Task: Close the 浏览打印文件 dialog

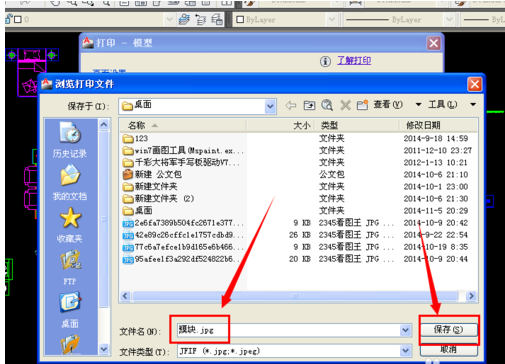Action: [x=475, y=84]
